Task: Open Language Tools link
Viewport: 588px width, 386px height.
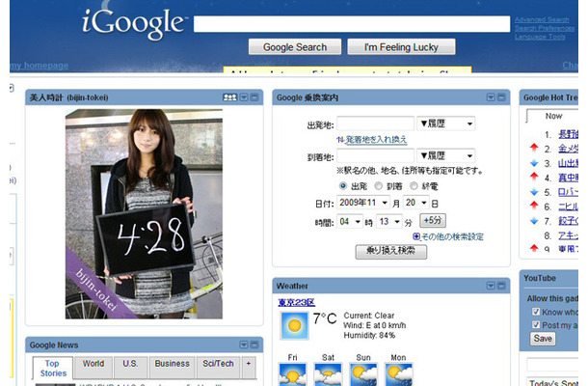Action: tap(540, 37)
